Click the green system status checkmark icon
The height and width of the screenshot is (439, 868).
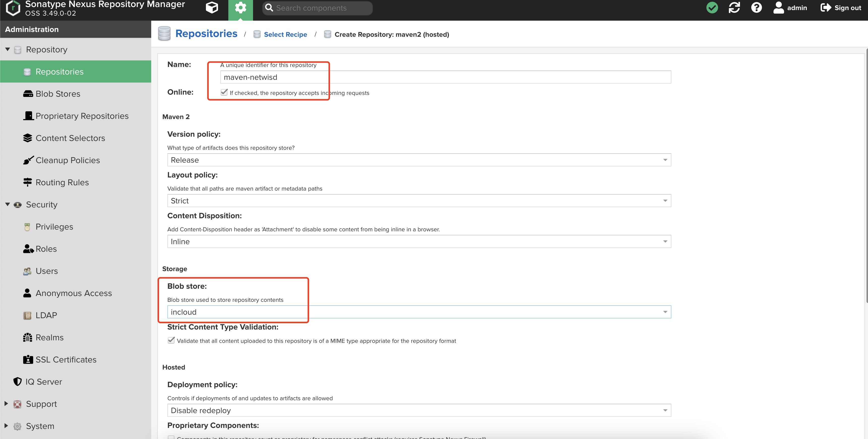coord(712,8)
